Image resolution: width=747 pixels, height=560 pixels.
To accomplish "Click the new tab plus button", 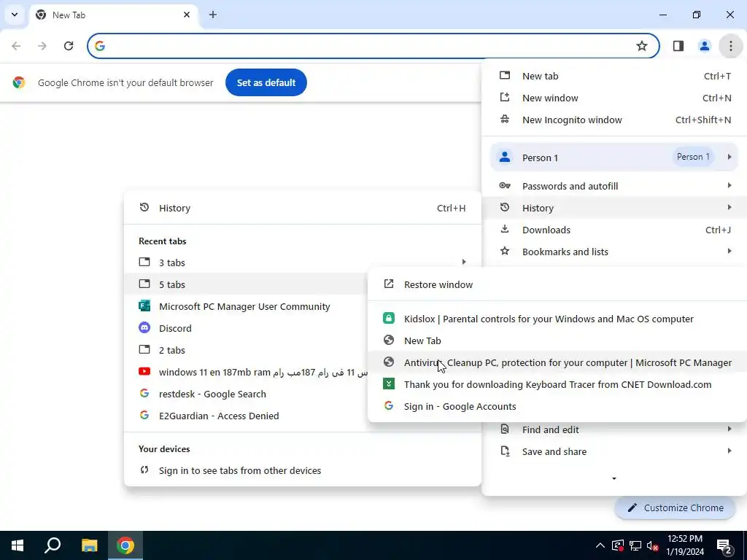I will pos(213,15).
